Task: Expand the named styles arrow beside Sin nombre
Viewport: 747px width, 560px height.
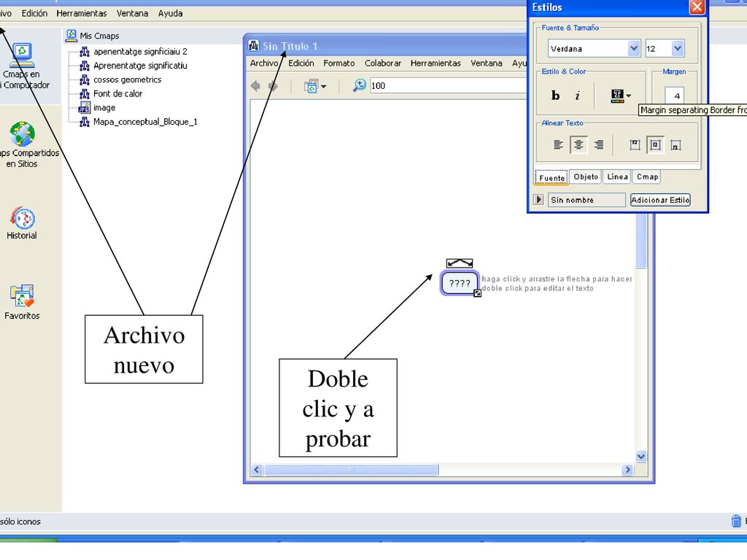Action: (538, 200)
